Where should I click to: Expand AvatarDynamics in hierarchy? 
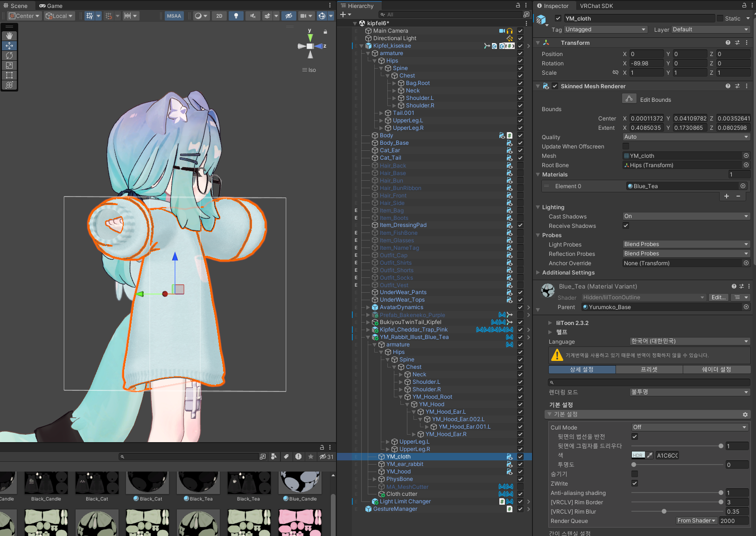[368, 307]
